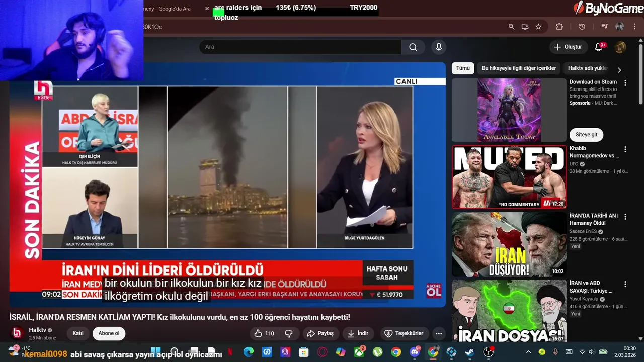Open the Halktv channel name link
The image size is (644, 362).
pos(38,330)
